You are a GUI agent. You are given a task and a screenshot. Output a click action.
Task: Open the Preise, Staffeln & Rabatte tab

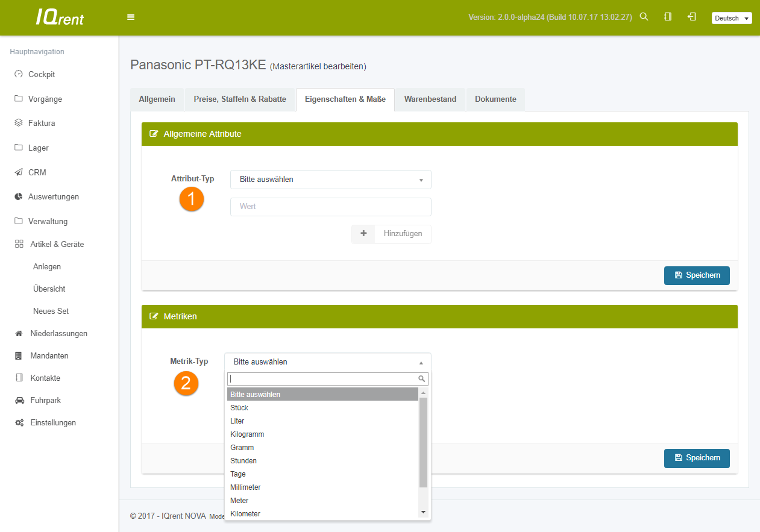tap(240, 99)
